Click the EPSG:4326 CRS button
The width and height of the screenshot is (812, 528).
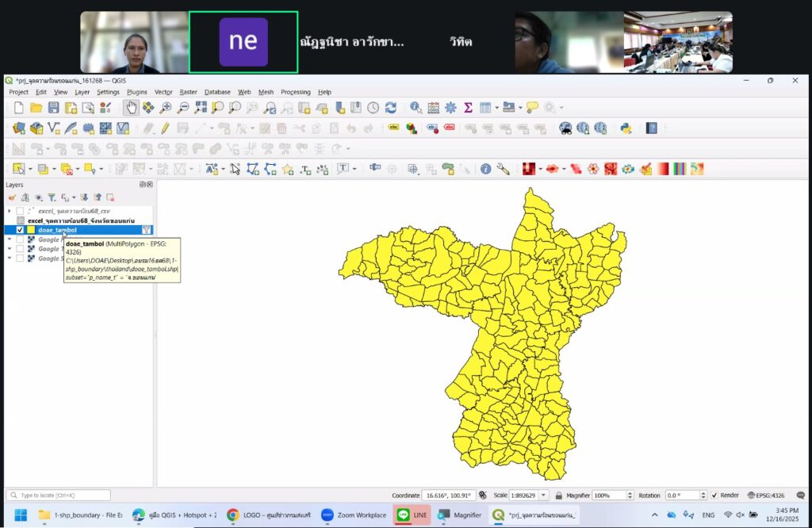[766, 495]
